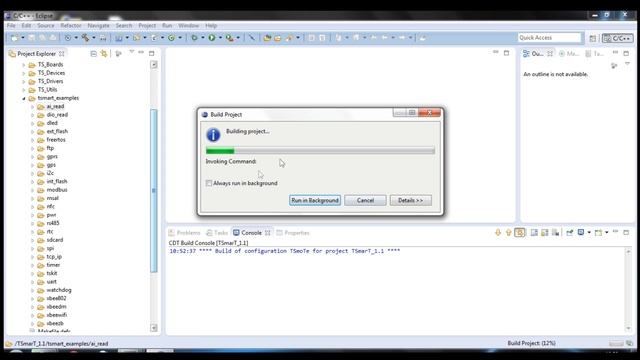This screenshot has width=640, height=360.
Task: Minimize the Project Explorer panel
Action: [141, 53]
